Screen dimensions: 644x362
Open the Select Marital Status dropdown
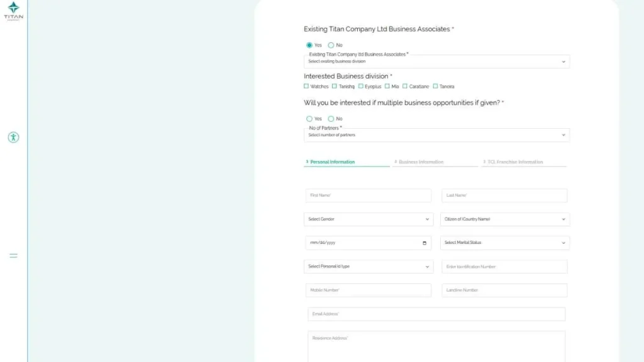tap(506, 243)
